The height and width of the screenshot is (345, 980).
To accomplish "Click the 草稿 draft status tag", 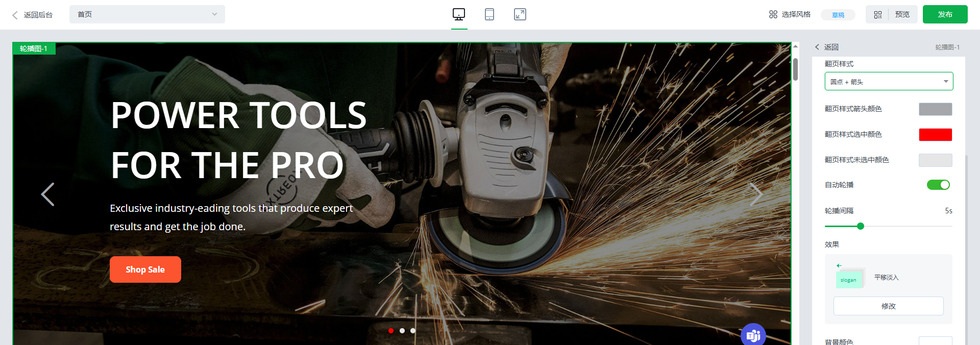I will pyautogui.click(x=838, y=15).
